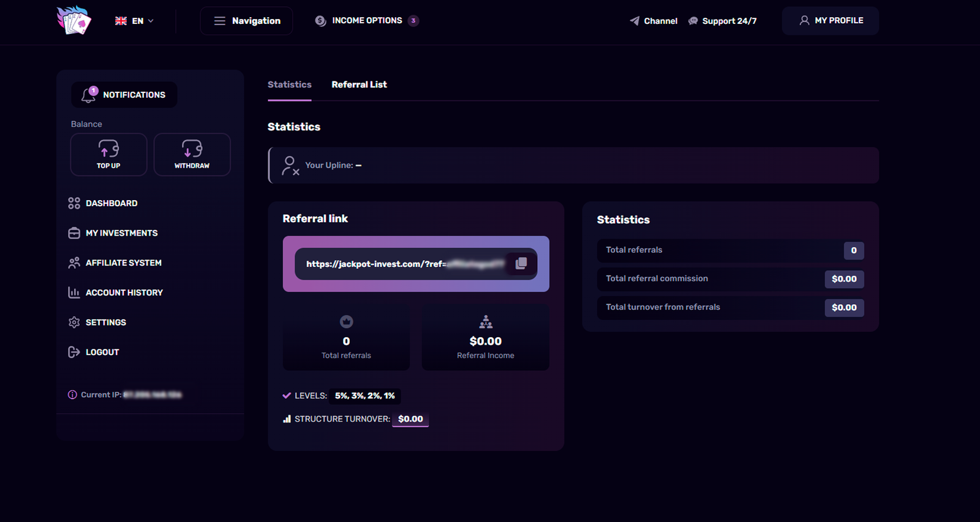
Task: Switch to the Referral List tab
Action: pos(359,84)
